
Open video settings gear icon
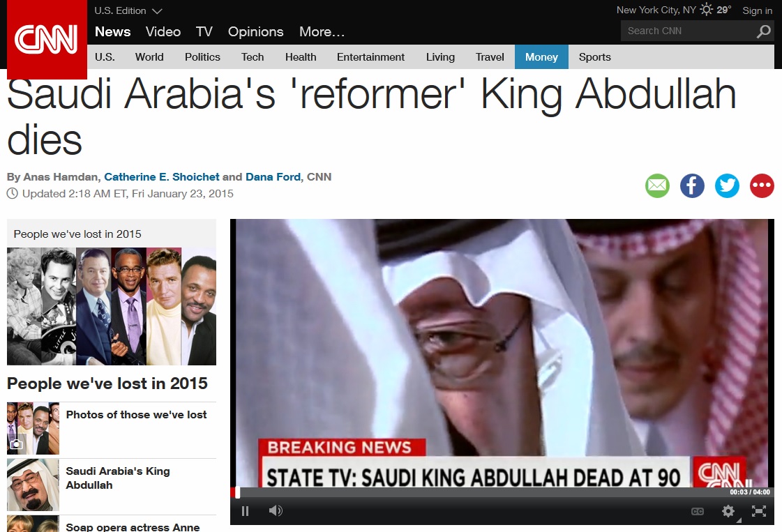click(x=728, y=511)
